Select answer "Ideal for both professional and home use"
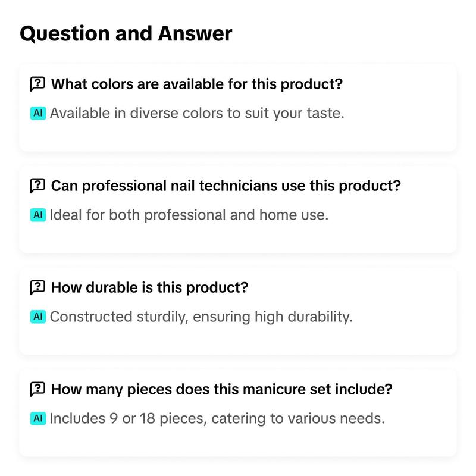Screen dimensions: 476x476 coord(189,215)
